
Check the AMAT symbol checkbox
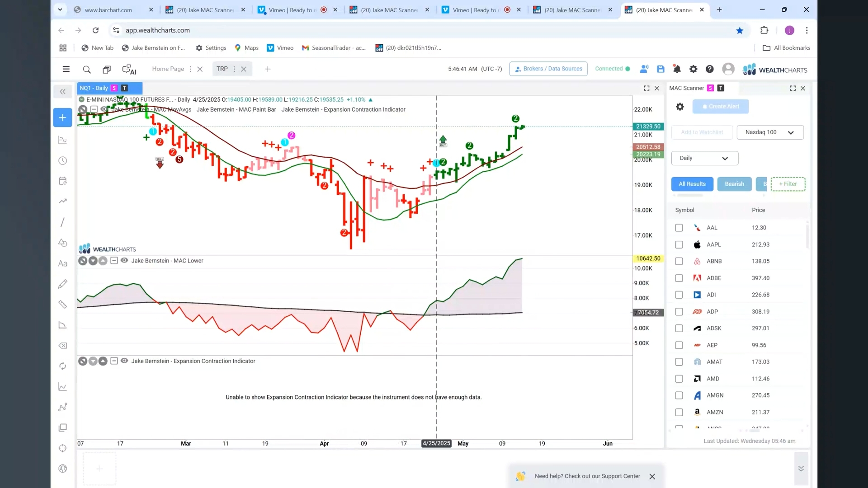pyautogui.click(x=679, y=362)
